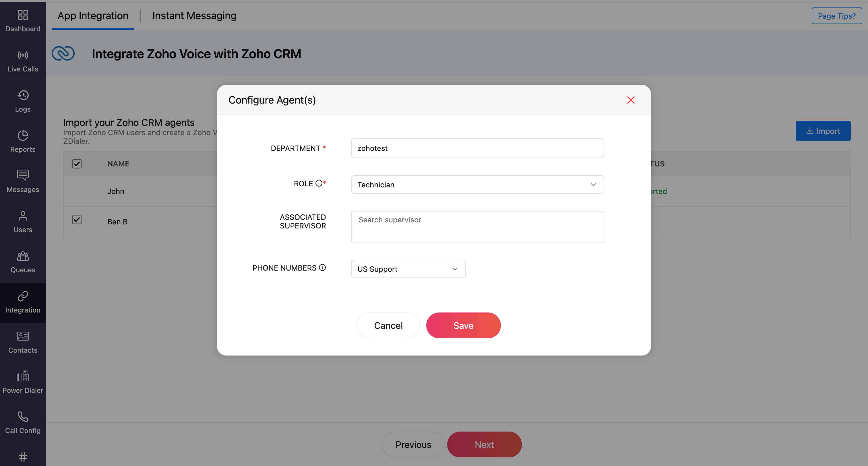
Task: Open Queues from the sidebar
Action: pyautogui.click(x=23, y=262)
